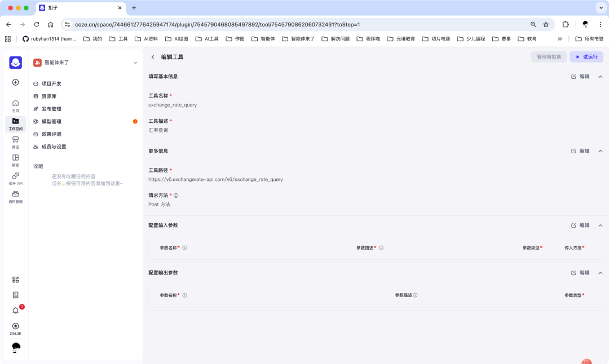Click the extensions puzzle icon
The image size is (609, 364).
click(566, 24)
